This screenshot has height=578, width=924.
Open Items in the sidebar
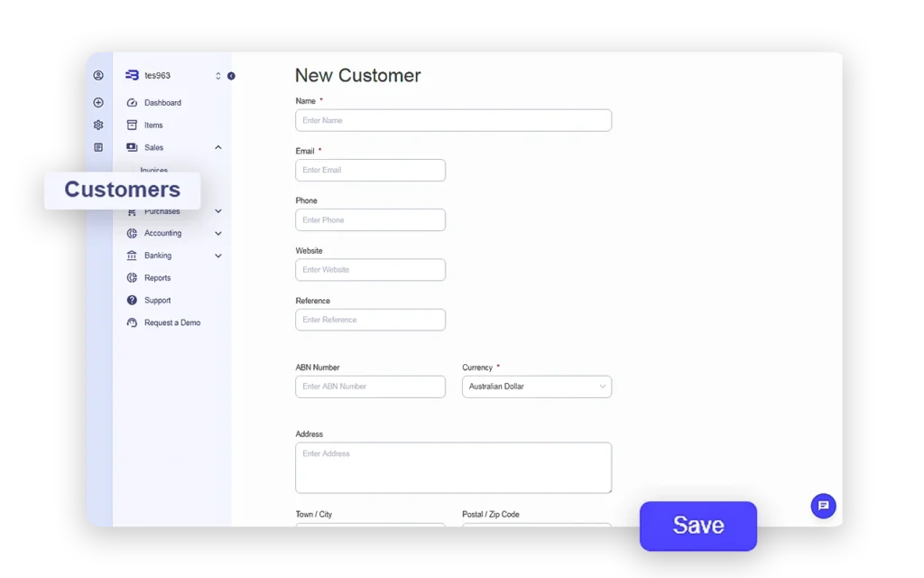click(153, 125)
